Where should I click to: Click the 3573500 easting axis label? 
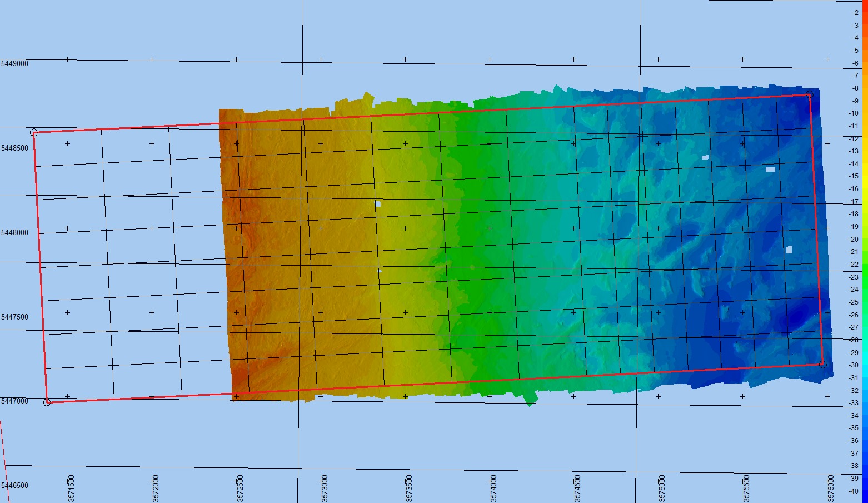point(409,489)
